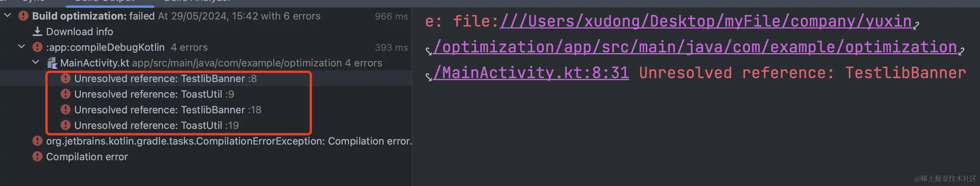
Task: Open the MainActivity.kt:8:31 link
Action: pyautogui.click(x=531, y=73)
